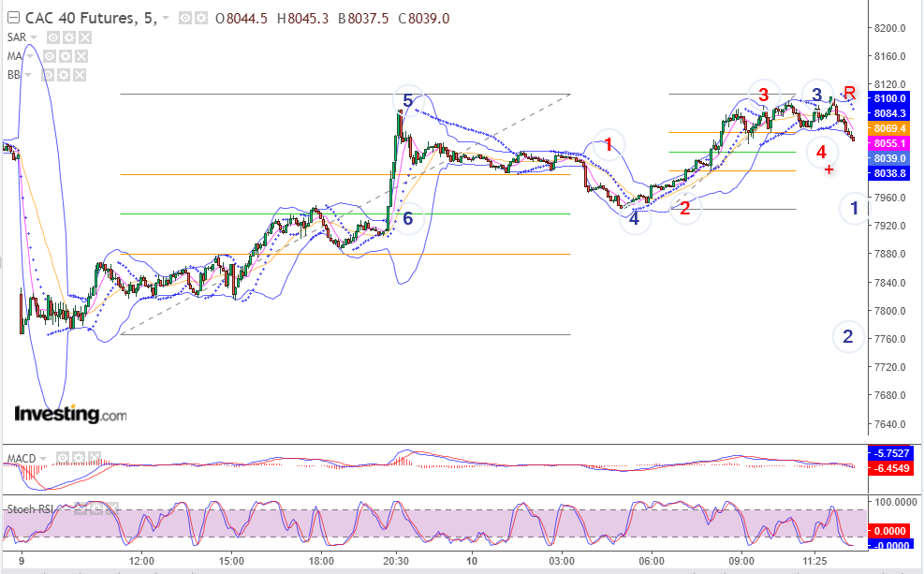Click the open value O8044.5
The image size is (924, 574).
[x=242, y=19]
